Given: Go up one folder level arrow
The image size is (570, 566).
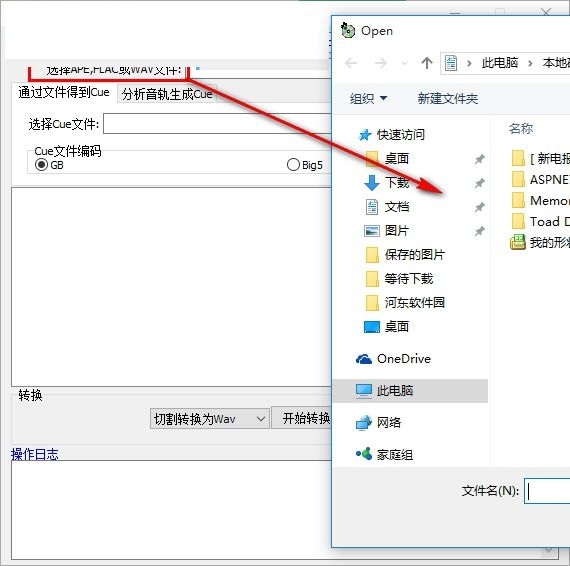Looking at the screenshot, I should click(427, 63).
